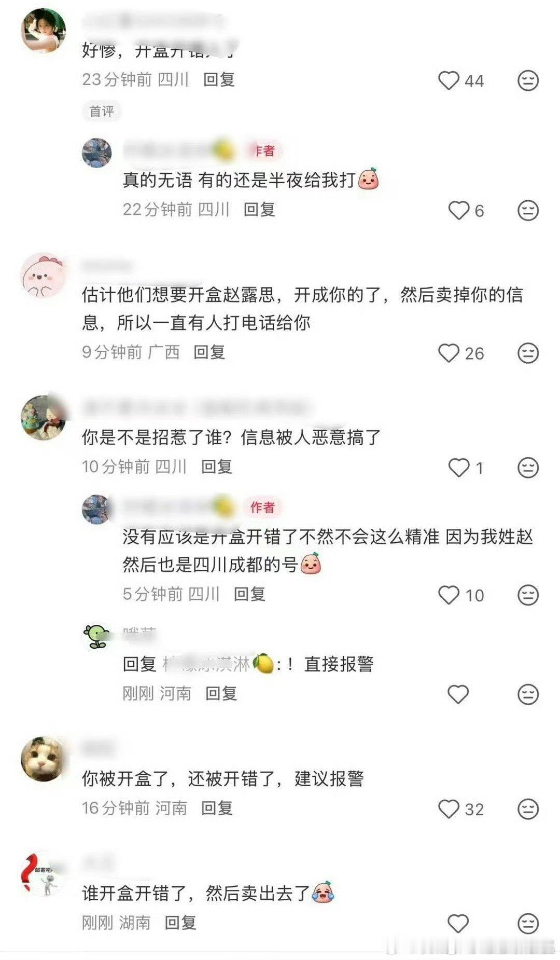Viewport: 560px width, 960px height.
Task: Like the comment '你是不是招惹了谁'
Action: tap(458, 468)
